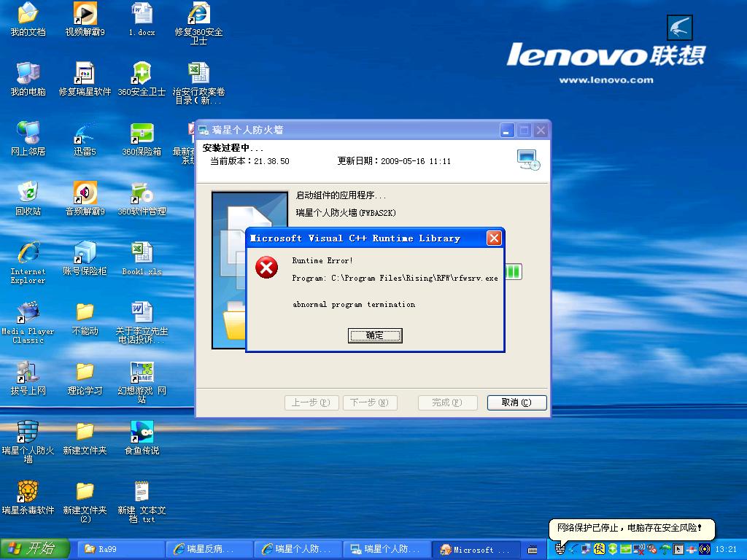
Task: Switch to Microsoft ... taskbar item
Action: click(x=476, y=549)
